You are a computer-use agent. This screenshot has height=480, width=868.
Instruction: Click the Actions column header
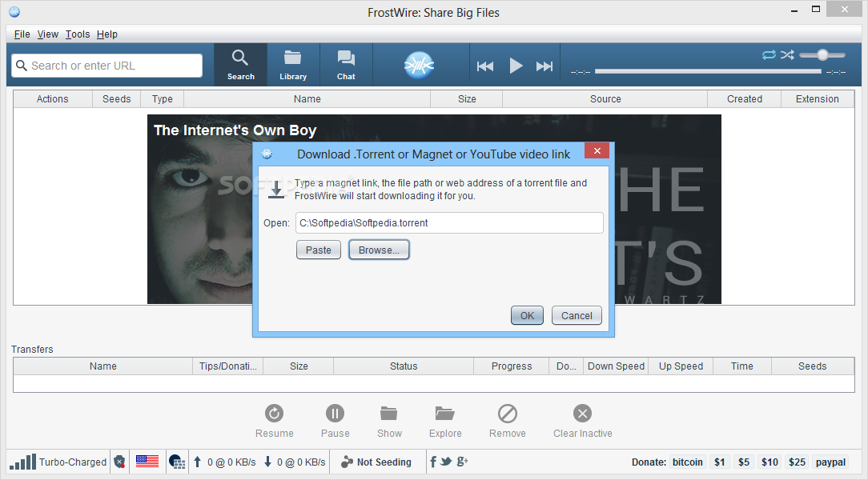click(53, 99)
